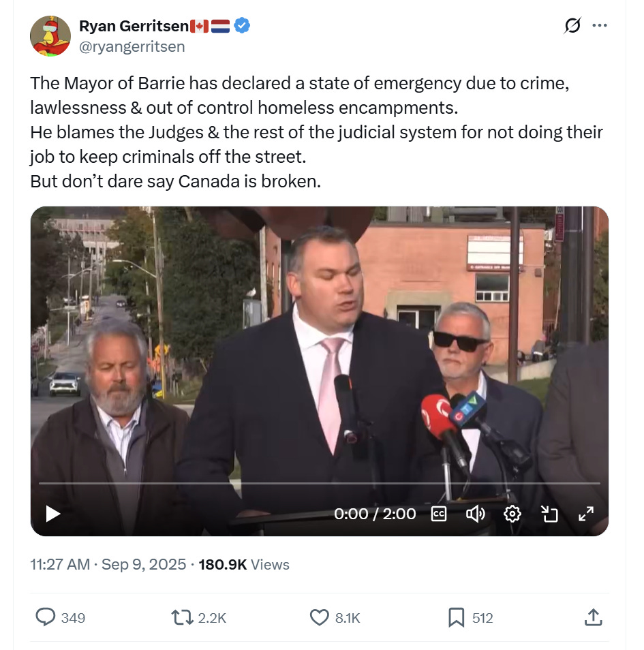Open the timestamp 11:27 AM Sep 9, 2025
The height and width of the screenshot is (650, 644).
[x=108, y=564]
